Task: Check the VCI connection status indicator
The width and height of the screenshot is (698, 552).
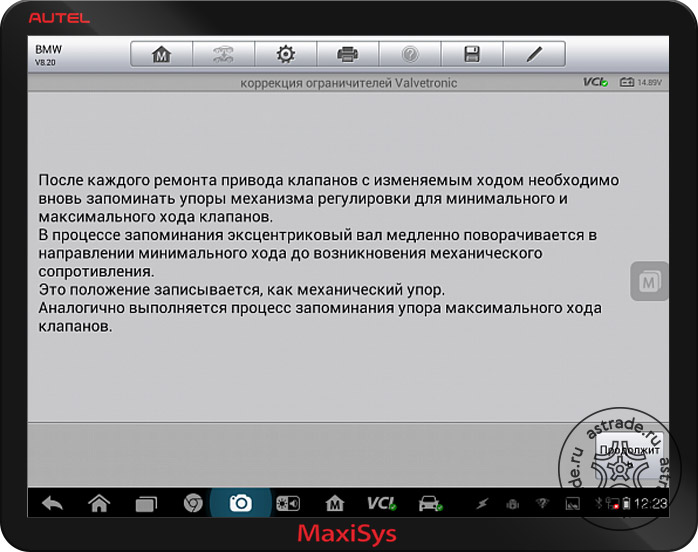Action: [596, 82]
